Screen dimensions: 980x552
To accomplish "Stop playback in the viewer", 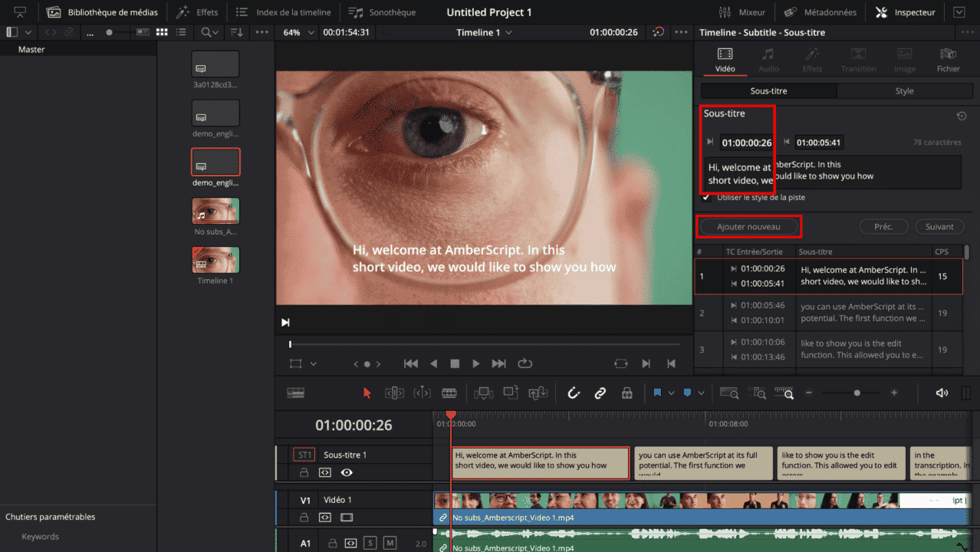I will click(x=455, y=363).
